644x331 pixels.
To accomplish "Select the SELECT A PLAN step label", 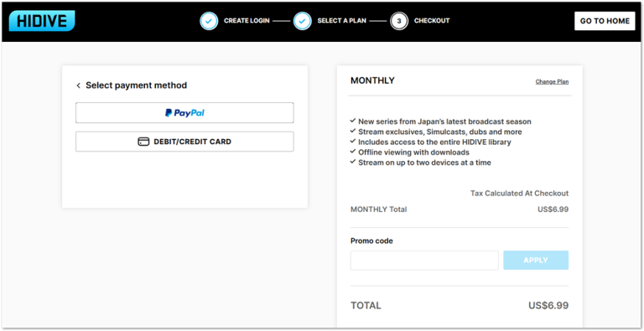I will [x=342, y=21].
